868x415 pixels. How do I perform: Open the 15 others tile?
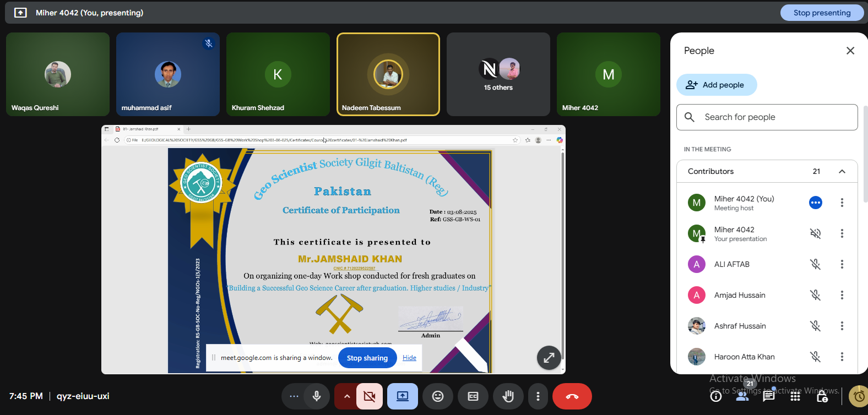click(498, 74)
